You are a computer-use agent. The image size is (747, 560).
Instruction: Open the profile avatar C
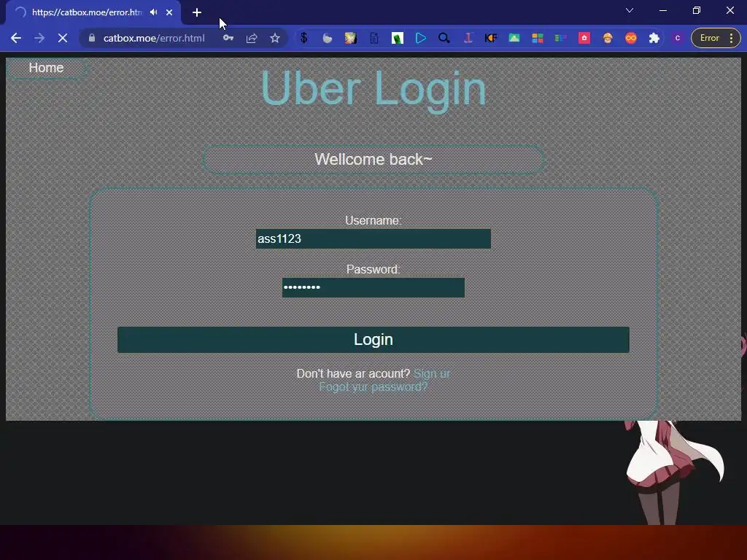coord(678,38)
